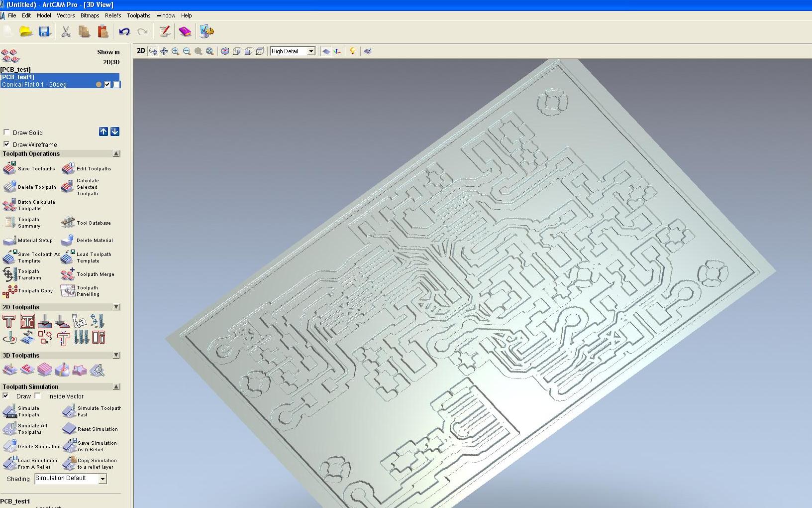
Task: Open the Bitmaps menu
Action: 90,15
